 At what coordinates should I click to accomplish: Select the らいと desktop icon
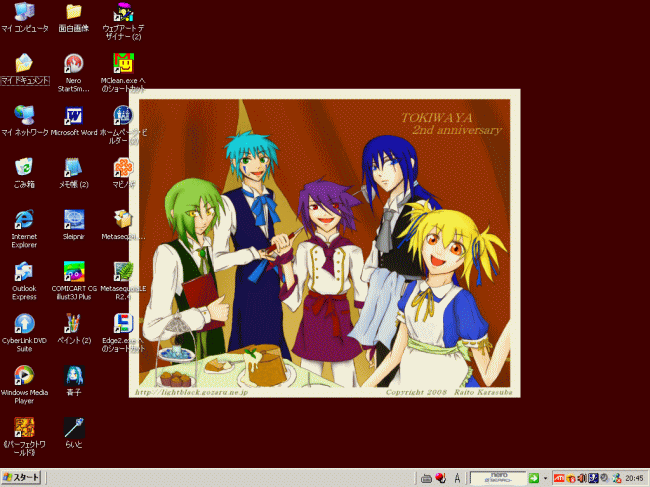click(x=74, y=433)
